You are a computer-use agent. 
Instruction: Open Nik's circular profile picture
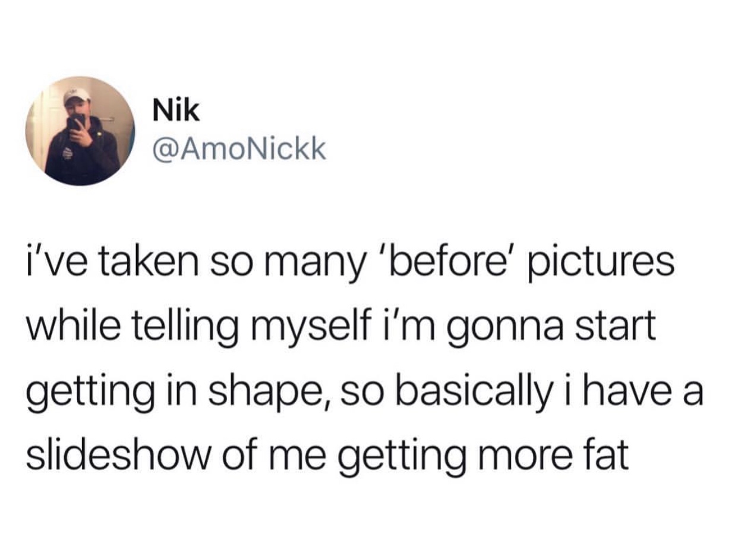pyautogui.click(x=80, y=131)
